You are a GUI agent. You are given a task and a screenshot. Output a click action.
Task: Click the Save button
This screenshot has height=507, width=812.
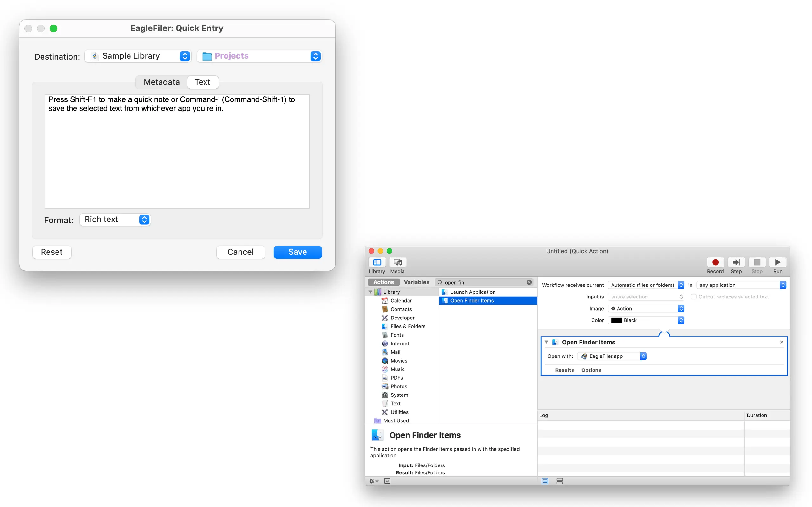pos(297,252)
